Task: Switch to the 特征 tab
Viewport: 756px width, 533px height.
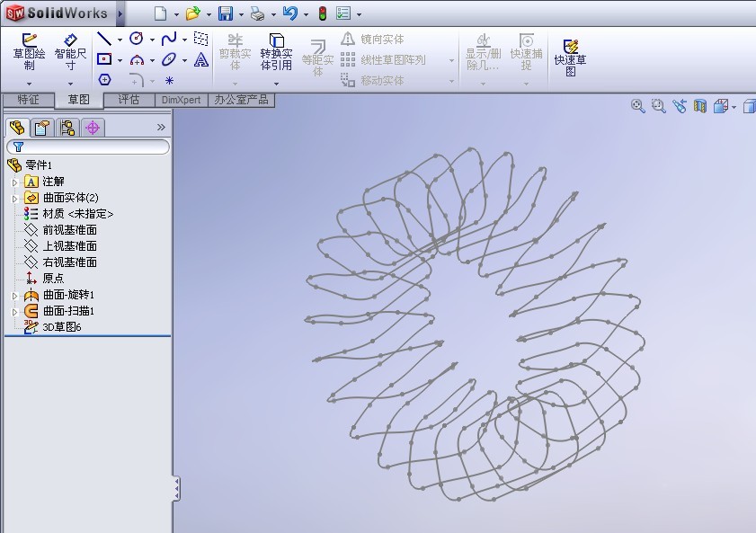Action: [28, 100]
